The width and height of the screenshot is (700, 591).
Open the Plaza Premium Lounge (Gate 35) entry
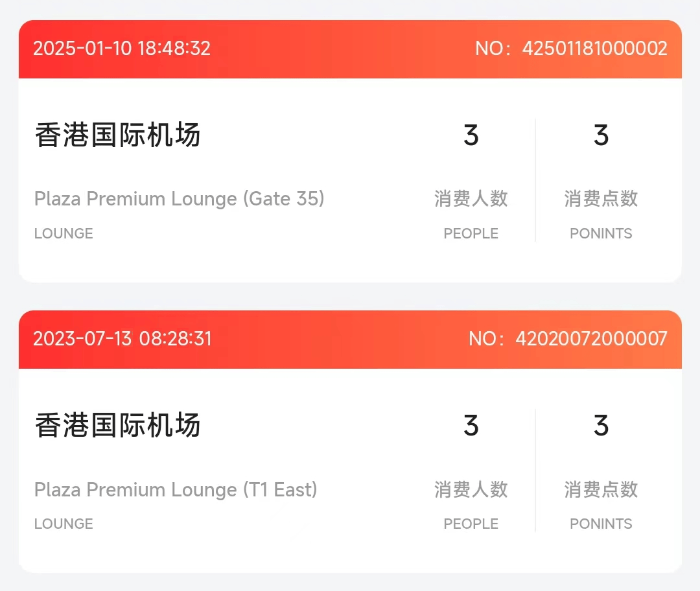[x=179, y=198]
